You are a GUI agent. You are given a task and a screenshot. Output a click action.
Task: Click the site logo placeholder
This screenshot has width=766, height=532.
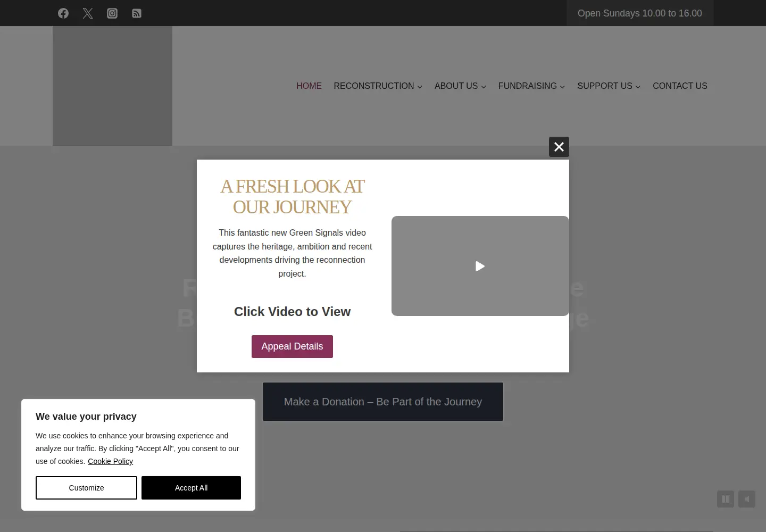pyautogui.click(x=112, y=86)
